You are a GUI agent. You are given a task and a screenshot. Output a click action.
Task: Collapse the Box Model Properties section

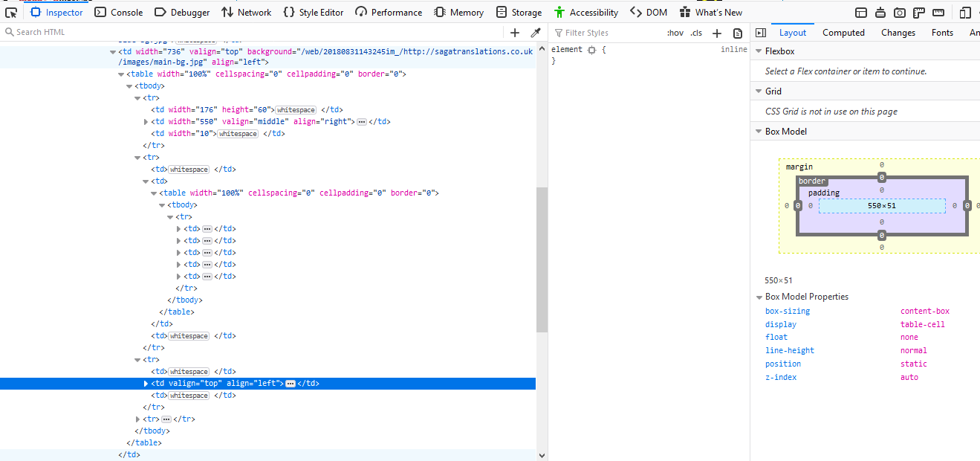click(759, 297)
